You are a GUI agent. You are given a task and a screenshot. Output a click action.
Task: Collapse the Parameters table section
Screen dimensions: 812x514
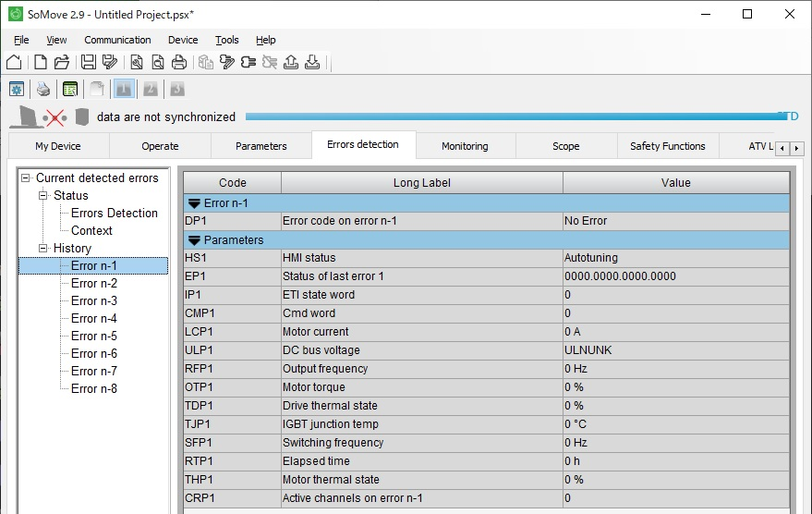(194, 240)
